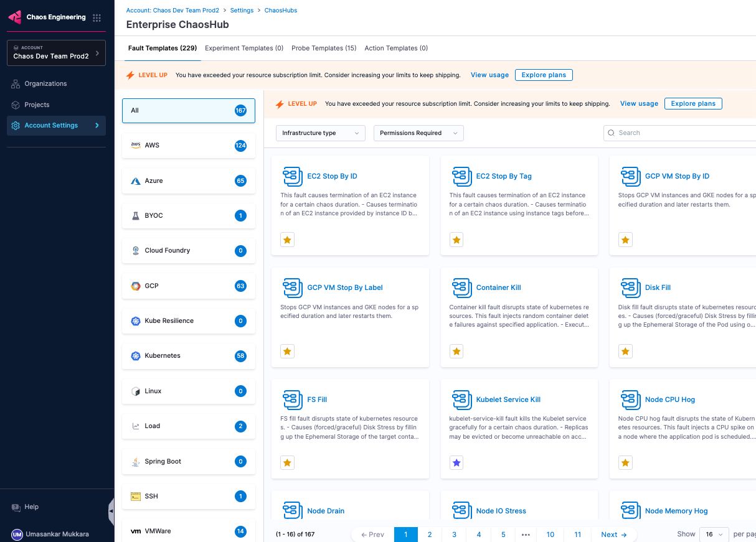Click the search magnifier icon

(612, 133)
